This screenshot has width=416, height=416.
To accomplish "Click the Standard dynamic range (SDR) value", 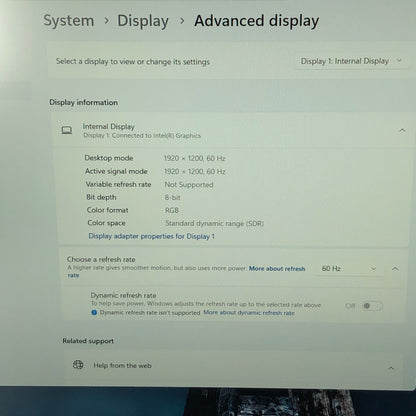I will pyautogui.click(x=214, y=223).
